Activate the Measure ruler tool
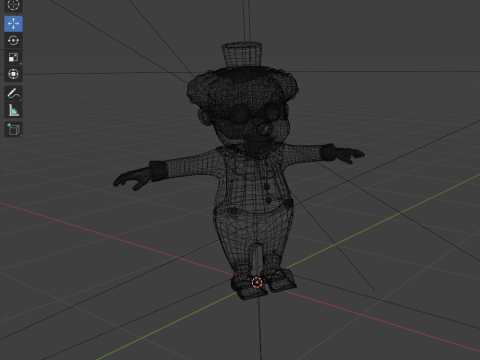This screenshot has height=360, width=480. click(x=13, y=110)
